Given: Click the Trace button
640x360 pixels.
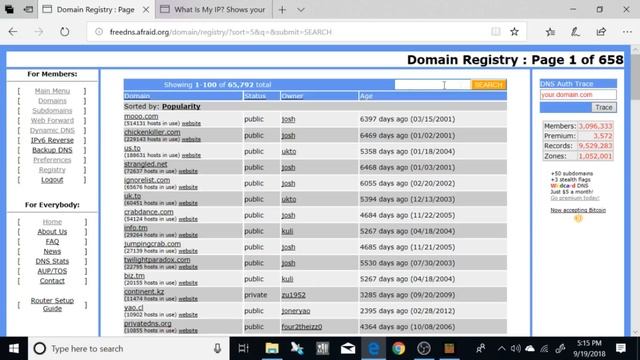Looking at the screenshot, I should (604, 107).
